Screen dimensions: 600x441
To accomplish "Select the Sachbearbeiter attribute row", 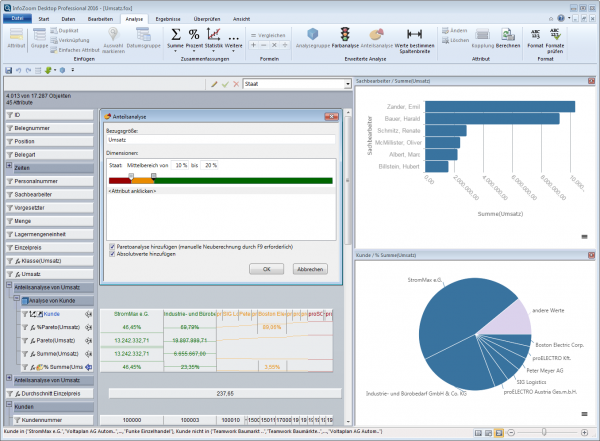I will (49, 194).
